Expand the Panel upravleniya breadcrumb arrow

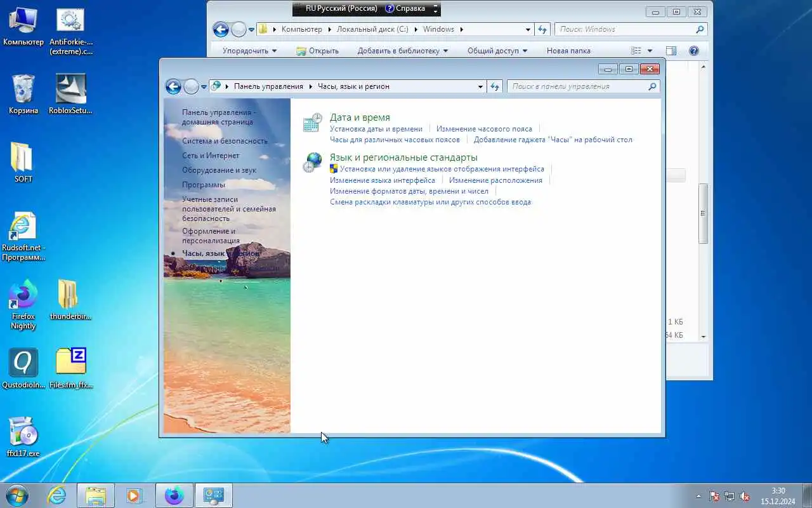coord(310,86)
